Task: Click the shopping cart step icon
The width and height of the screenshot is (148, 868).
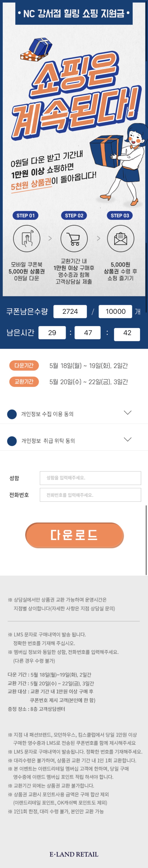Action: coord(74,239)
